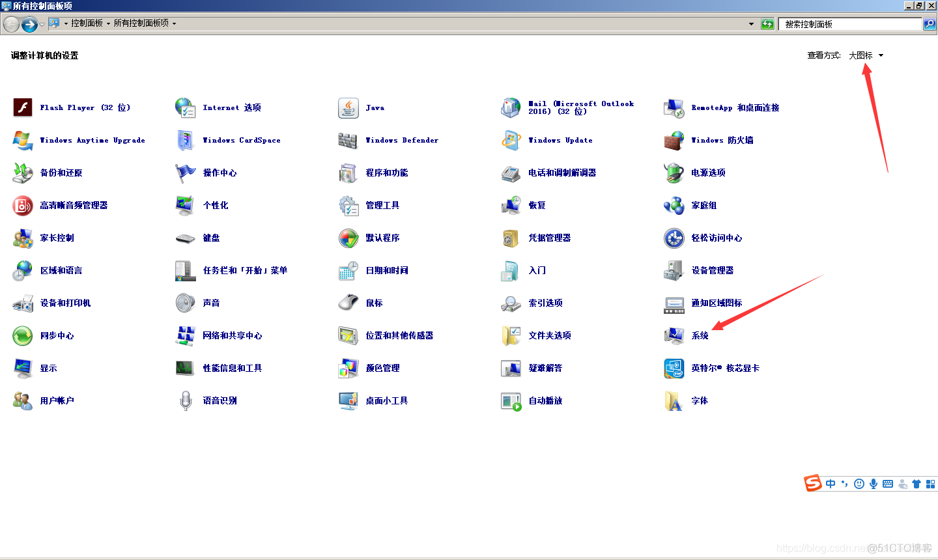Open 个性化 icon
Viewport: 938px width, 560px height.
(186, 205)
